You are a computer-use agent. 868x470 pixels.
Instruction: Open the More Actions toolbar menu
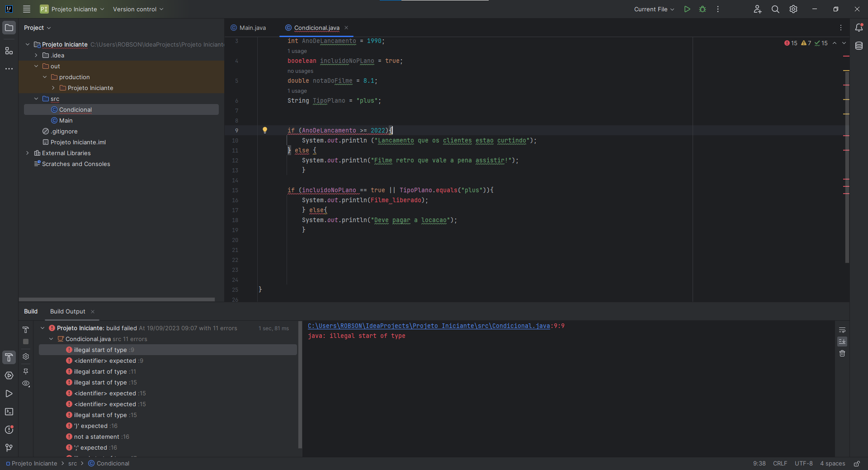[718, 9]
